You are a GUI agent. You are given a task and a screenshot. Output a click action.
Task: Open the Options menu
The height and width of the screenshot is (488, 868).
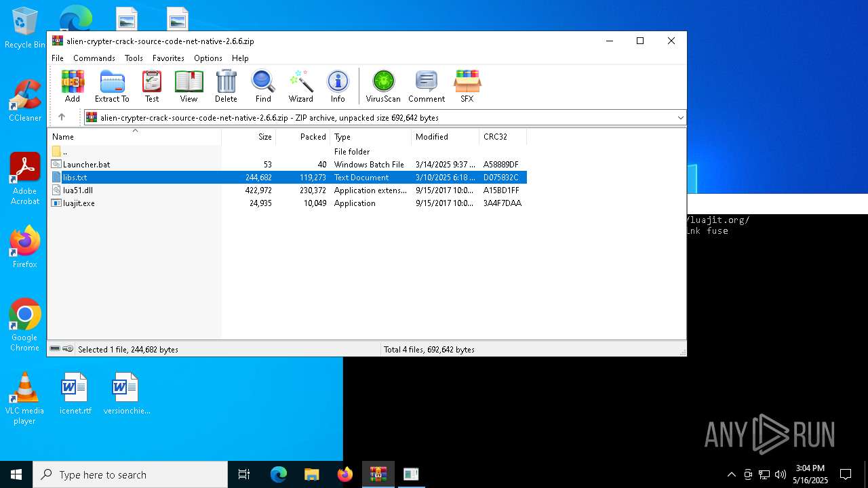[208, 58]
